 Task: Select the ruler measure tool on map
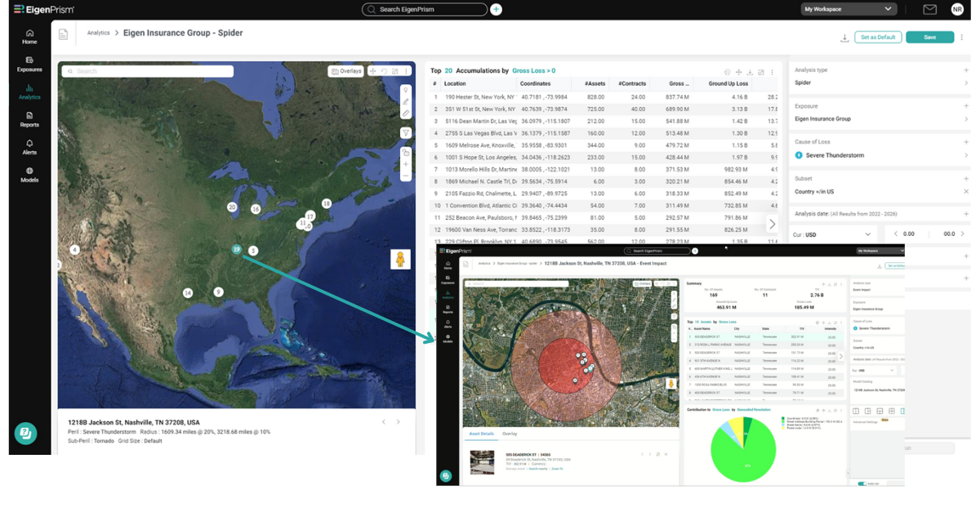pos(406,114)
